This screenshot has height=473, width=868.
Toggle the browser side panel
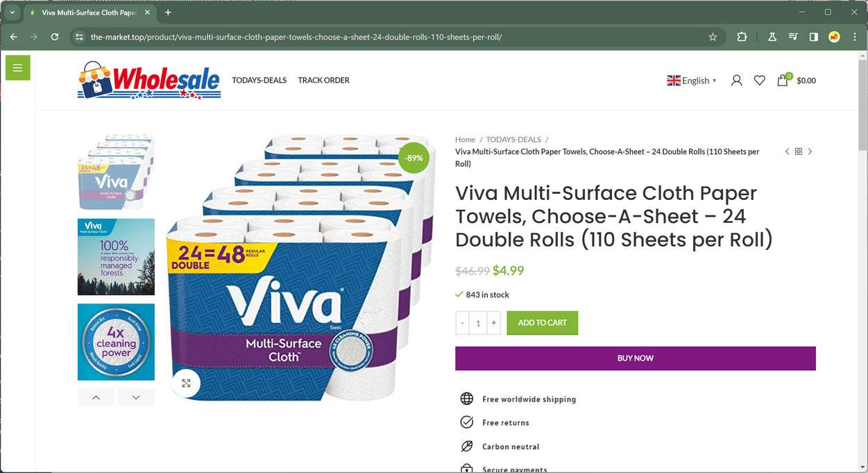(x=814, y=37)
